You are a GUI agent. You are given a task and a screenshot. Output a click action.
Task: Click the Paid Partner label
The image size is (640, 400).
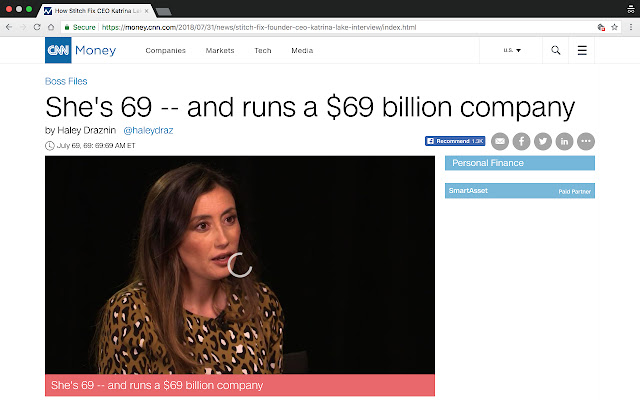coord(574,191)
